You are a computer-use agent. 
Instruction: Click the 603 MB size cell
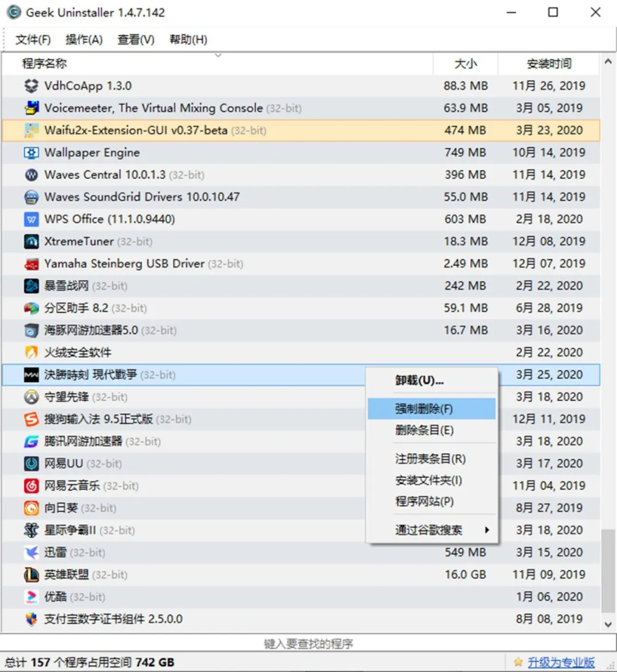pos(465,219)
